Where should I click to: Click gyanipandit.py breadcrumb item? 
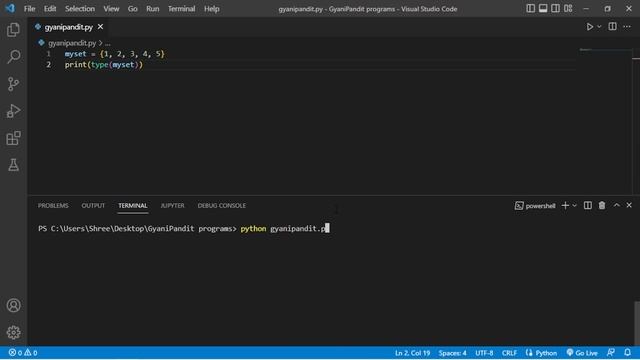72,43
